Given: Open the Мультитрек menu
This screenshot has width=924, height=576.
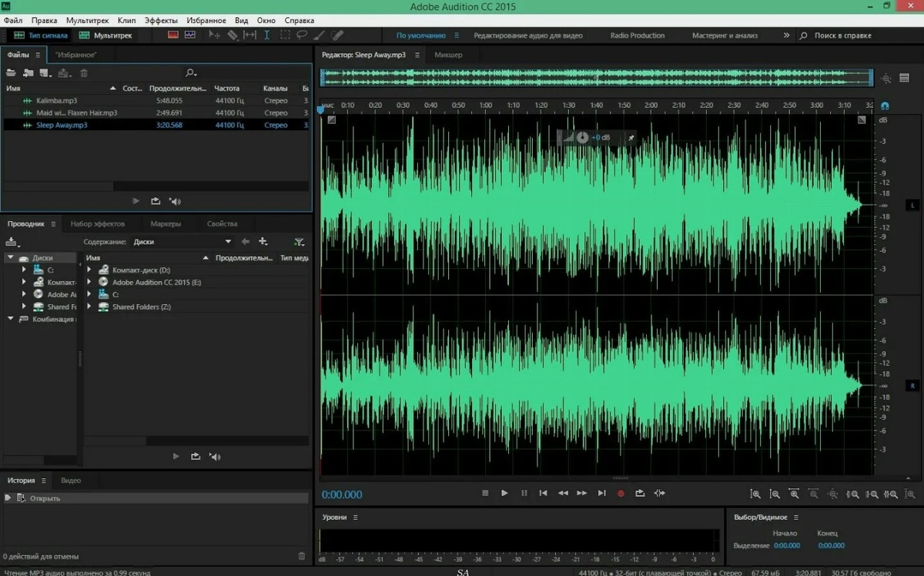Looking at the screenshot, I should tap(87, 20).
